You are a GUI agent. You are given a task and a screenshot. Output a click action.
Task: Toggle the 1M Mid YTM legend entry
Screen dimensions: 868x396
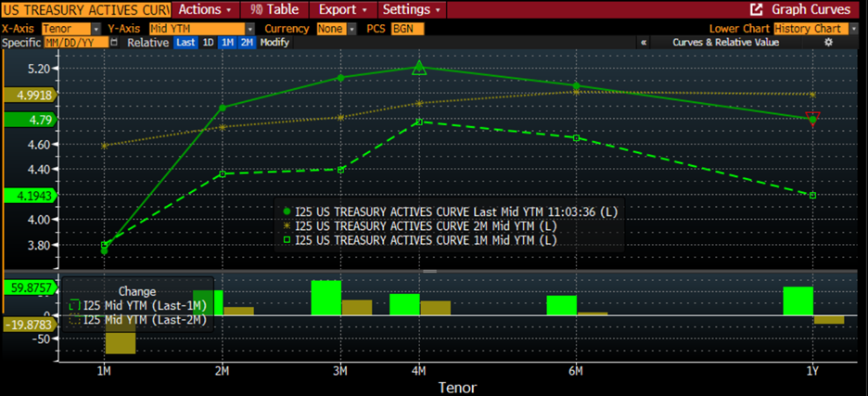coord(419,240)
